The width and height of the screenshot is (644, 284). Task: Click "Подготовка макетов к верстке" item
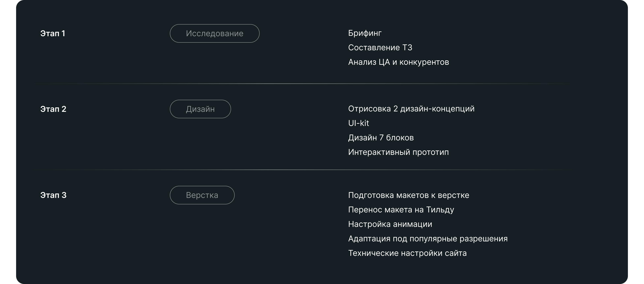(409, 195)
